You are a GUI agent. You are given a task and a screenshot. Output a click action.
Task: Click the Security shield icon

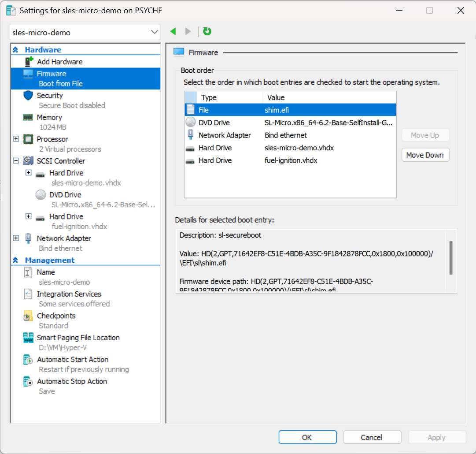[x=27, y=96]
